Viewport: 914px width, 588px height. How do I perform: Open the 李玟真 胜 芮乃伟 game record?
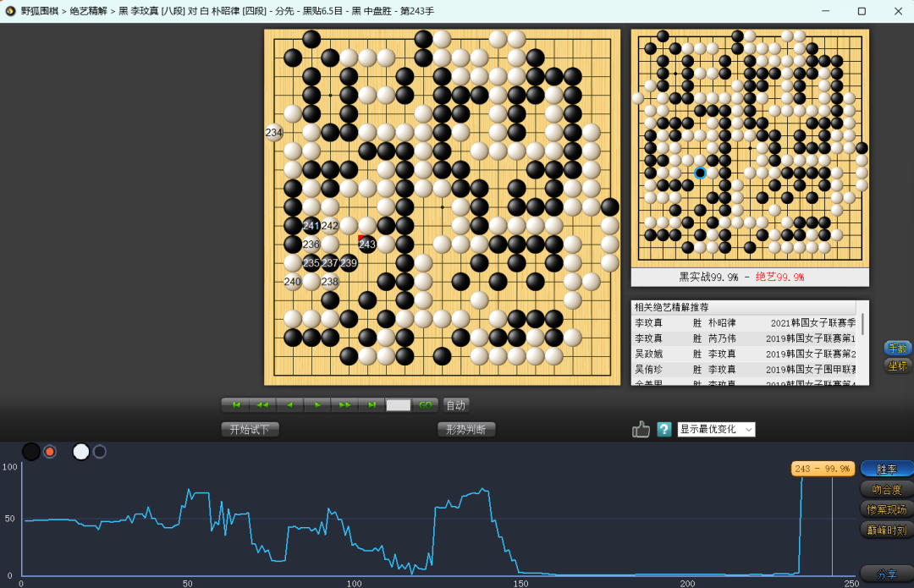(x=745, y=338)
